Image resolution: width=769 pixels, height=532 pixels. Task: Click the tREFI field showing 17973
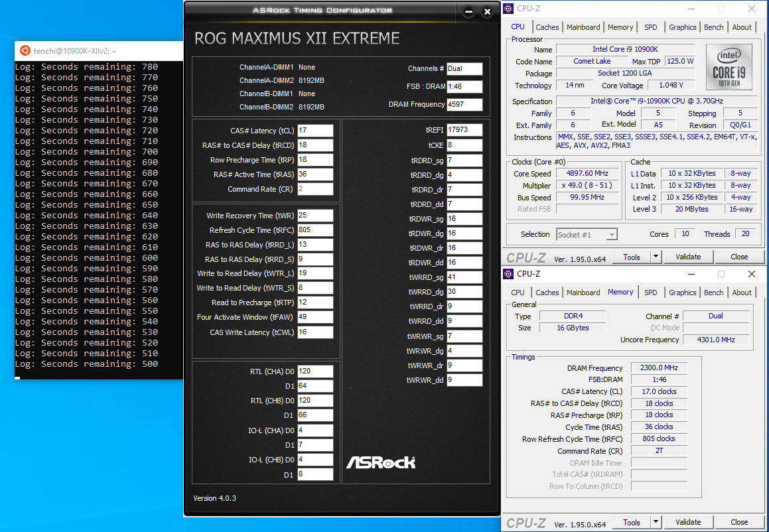[464, 130]
